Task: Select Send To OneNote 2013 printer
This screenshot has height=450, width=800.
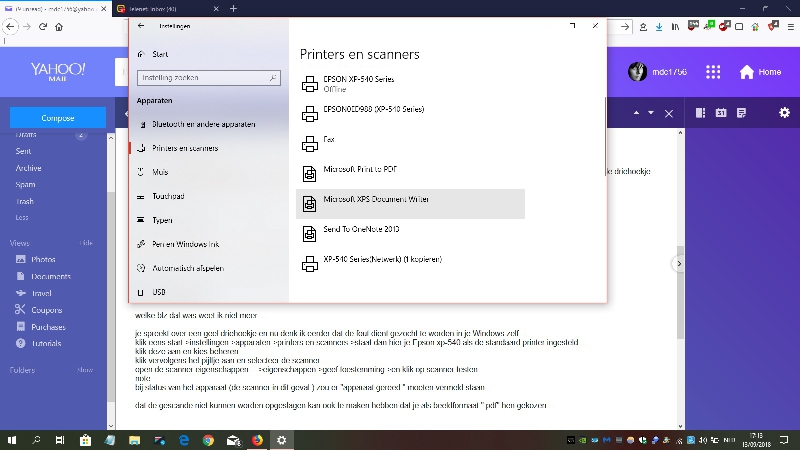Action: tap(410, 234)
